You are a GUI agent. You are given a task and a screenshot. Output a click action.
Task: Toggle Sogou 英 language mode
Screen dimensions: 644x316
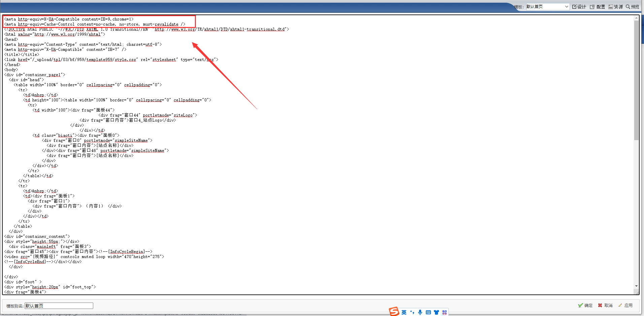pos(404,312)
